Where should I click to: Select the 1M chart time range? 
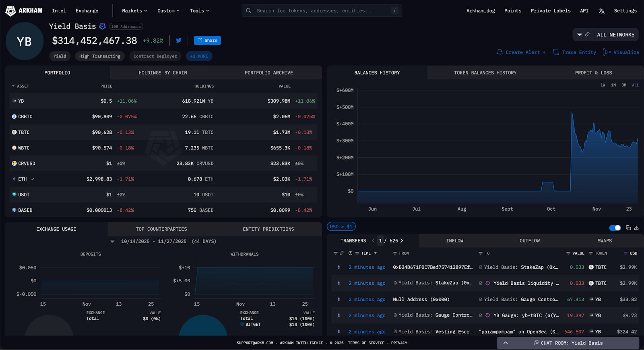coord(613,85)
